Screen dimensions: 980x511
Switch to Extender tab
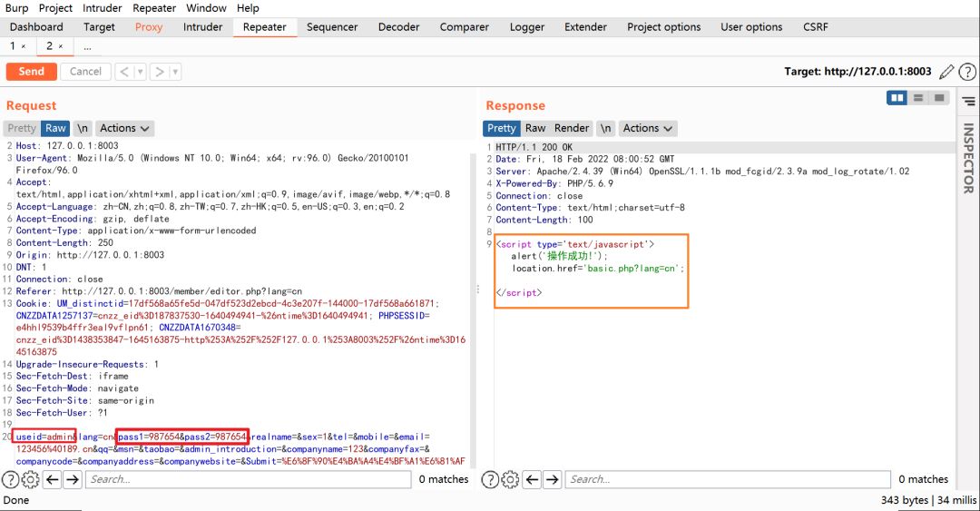585,27
